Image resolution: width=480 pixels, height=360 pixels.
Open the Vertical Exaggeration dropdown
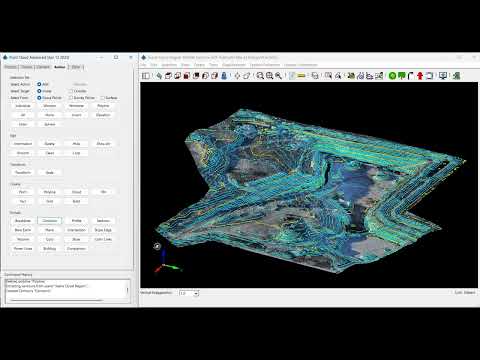[189, 293]
